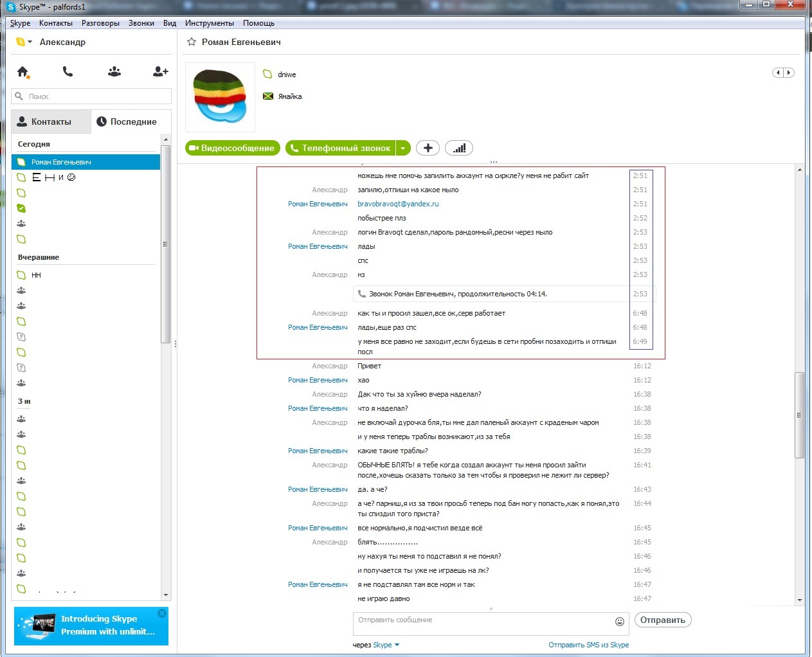The image size is (812, 657).
Task: Open the Звонки menu
Action: tap(141, 23)
